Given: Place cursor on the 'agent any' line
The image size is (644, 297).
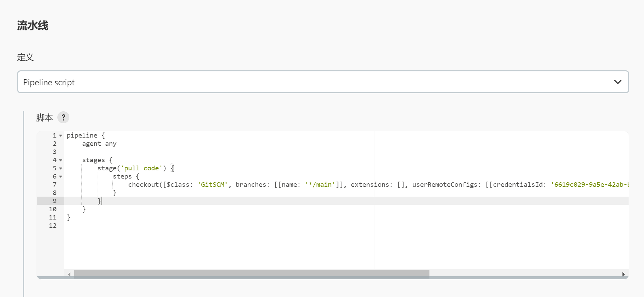Looking at the screenshot, I should tap(99, 144).
